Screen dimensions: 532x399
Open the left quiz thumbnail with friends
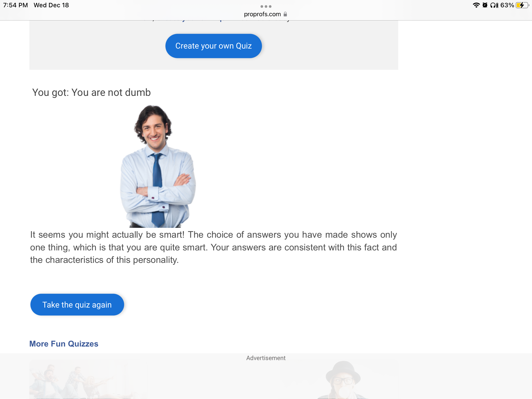(88, 379)
